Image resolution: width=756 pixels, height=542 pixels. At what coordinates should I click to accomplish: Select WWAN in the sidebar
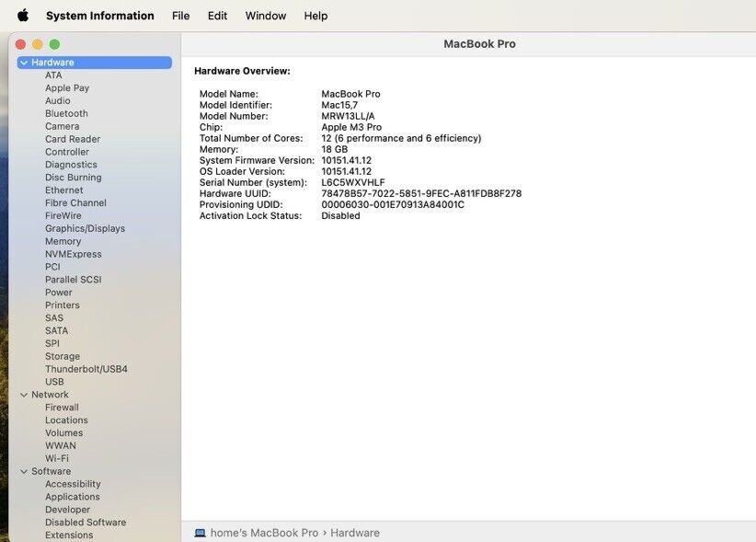tap(61, 445)
